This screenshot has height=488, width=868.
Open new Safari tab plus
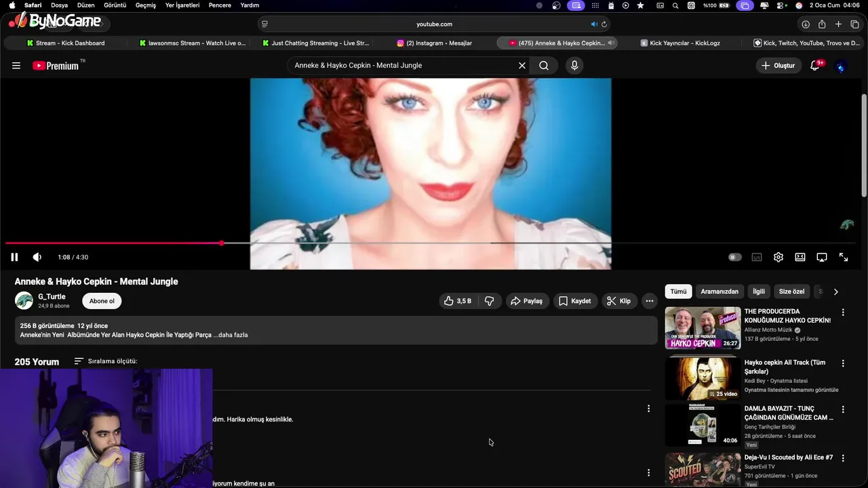838,24
